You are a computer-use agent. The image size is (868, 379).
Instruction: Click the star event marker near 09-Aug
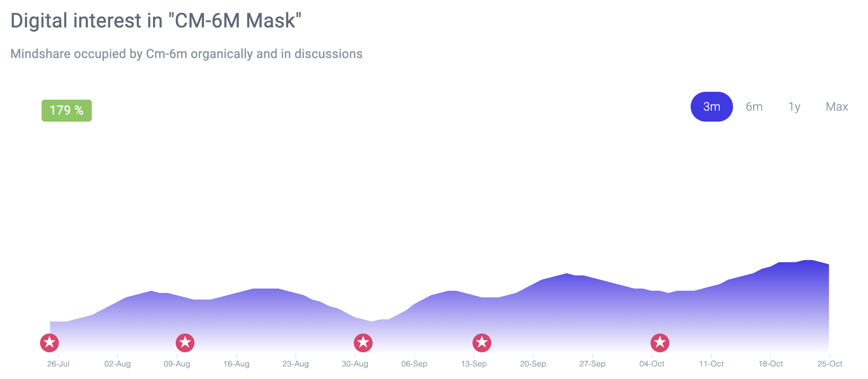[185, 343]
